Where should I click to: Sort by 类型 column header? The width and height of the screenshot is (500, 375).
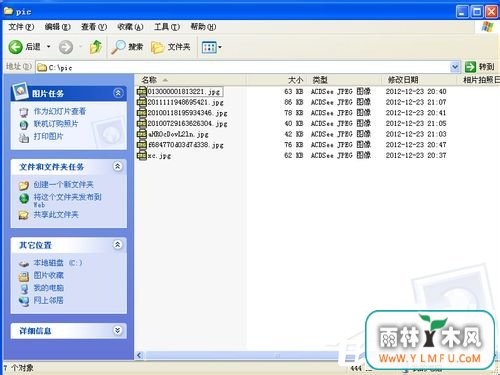pyautogui.click(x=344, y=80)
